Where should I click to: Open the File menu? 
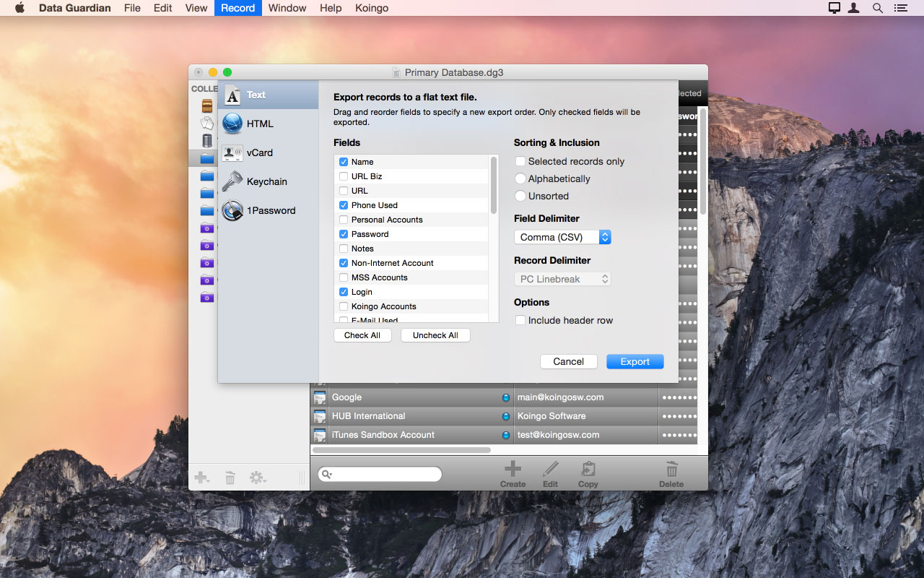[x=132, y=8]
